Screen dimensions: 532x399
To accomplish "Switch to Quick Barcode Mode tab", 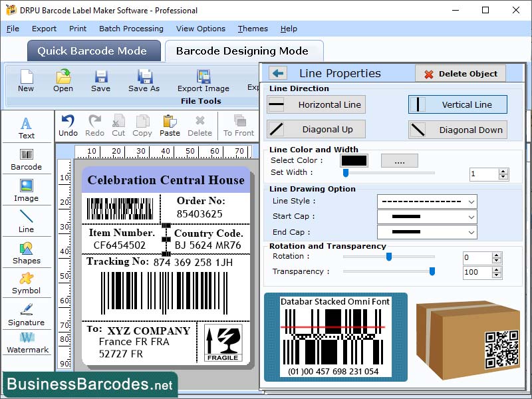I will [x=93, y=51].
